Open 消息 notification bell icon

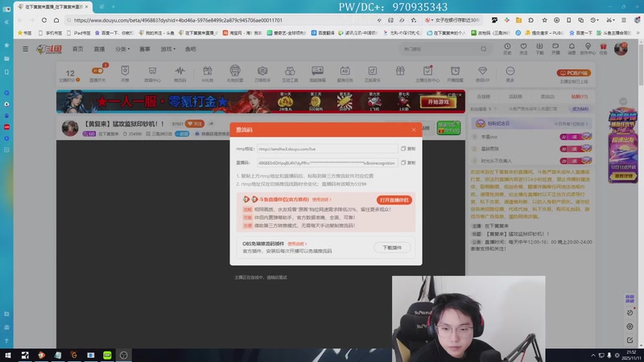click(x=572, y=49)
